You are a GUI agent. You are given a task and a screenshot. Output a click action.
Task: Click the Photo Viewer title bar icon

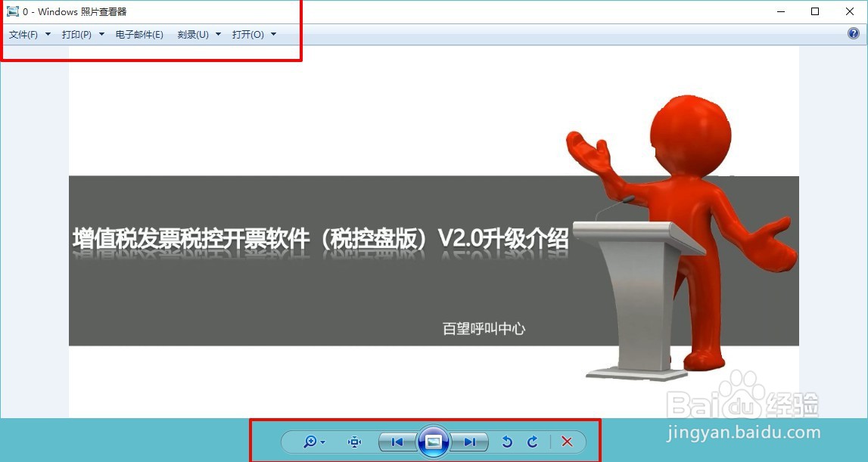pos(12,11)
